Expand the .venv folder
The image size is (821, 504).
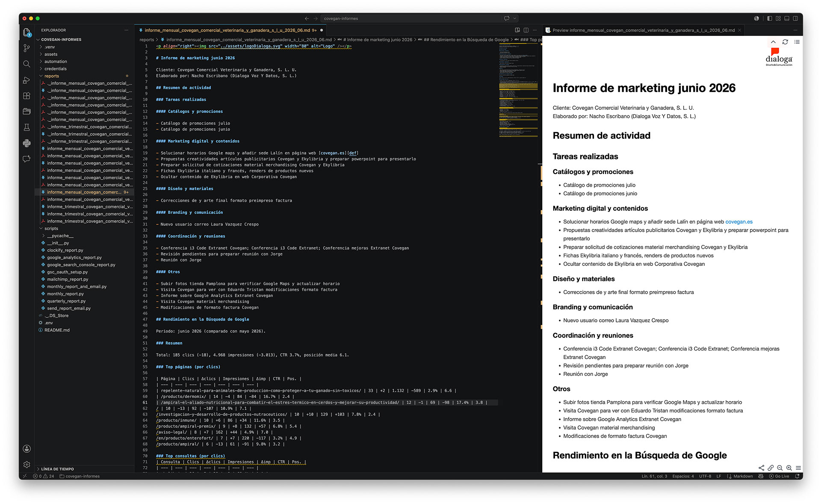50,47
